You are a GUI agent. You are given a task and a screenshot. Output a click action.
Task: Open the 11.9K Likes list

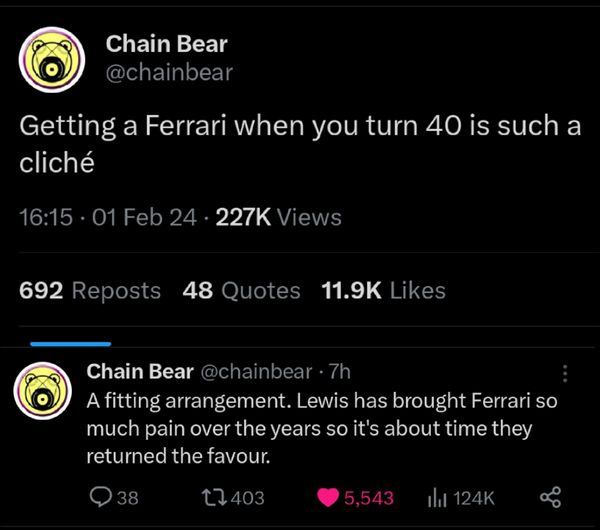point(384,290)
